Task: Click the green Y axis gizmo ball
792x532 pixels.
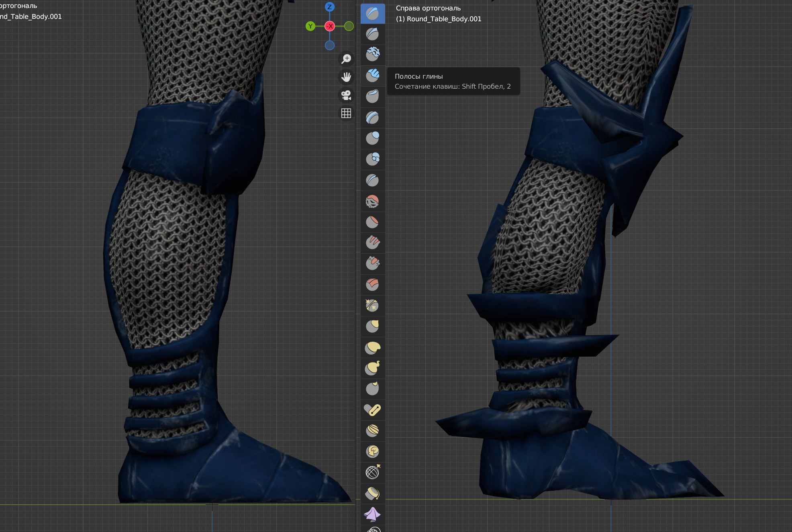Action: [310, 26]
